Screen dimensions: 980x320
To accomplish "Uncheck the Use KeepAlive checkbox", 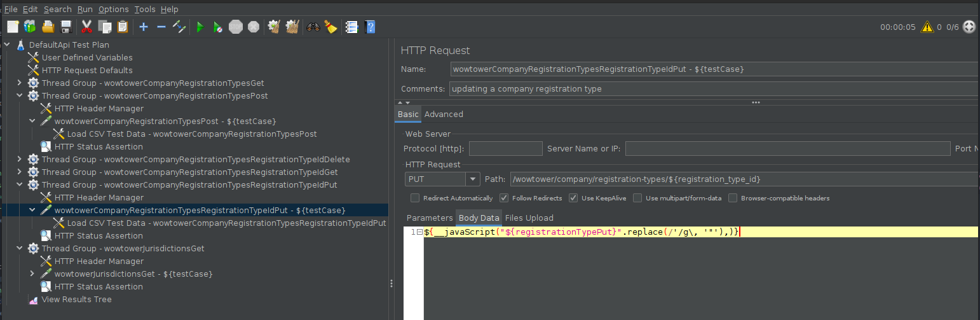I will coord(573,198).
